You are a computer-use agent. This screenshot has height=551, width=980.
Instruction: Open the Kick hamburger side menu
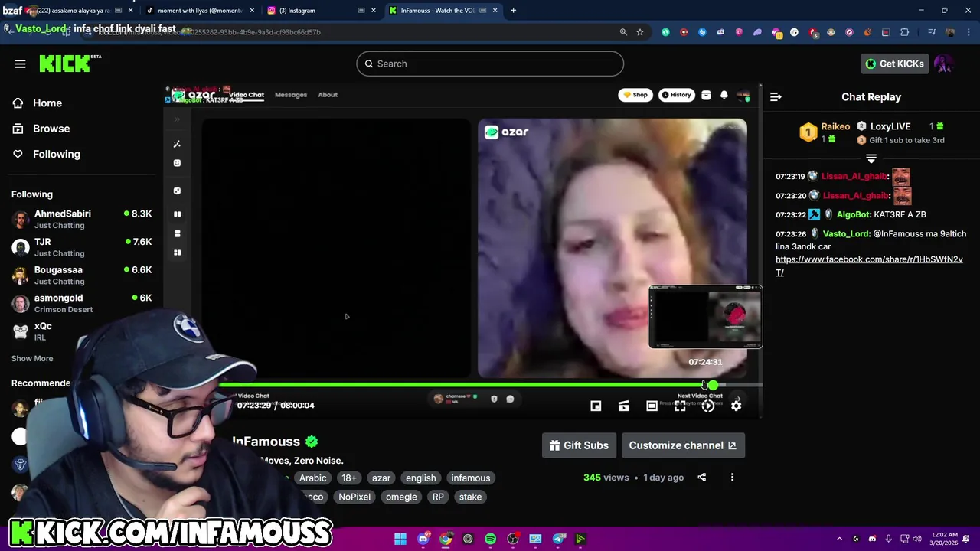21,64
